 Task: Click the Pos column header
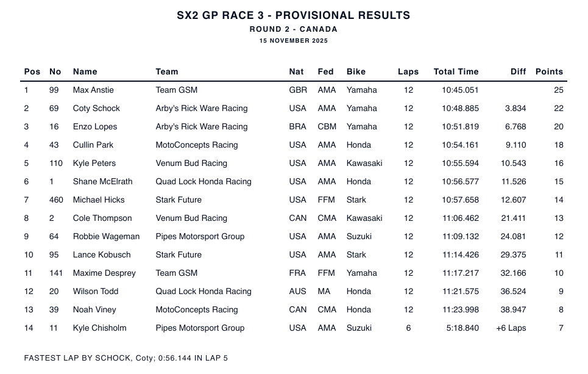[x=32, y=71]
